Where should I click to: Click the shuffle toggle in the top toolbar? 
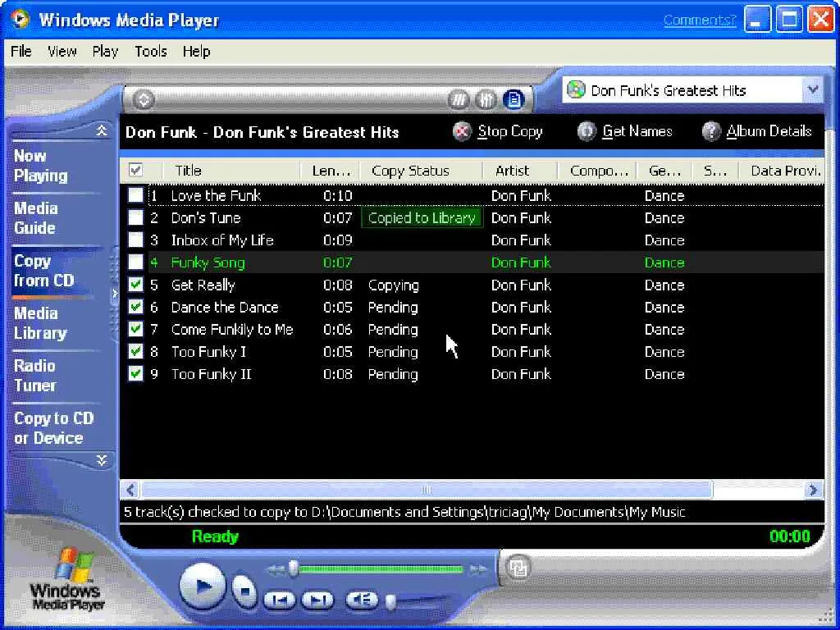coord(459,99)
